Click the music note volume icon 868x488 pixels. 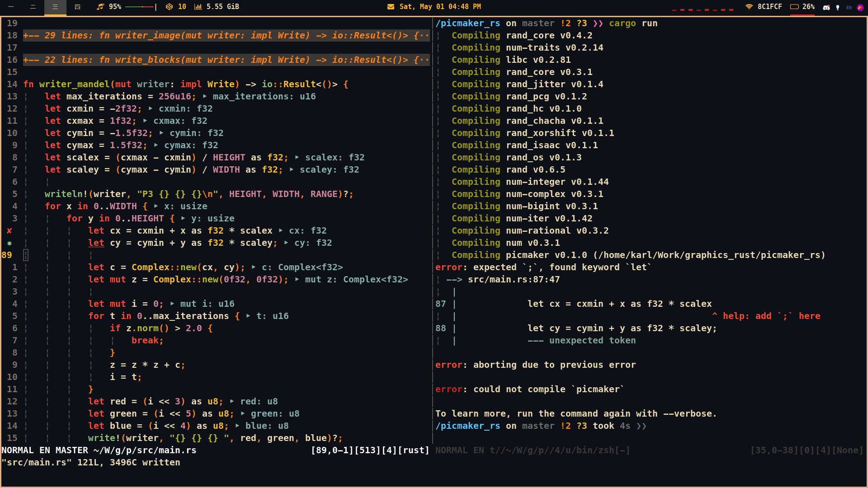[x=100, y=7]
